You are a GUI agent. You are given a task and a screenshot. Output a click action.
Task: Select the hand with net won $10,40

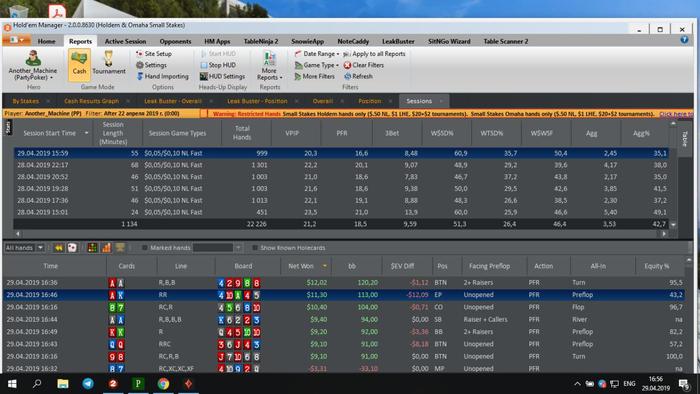[x=344, y=307]
